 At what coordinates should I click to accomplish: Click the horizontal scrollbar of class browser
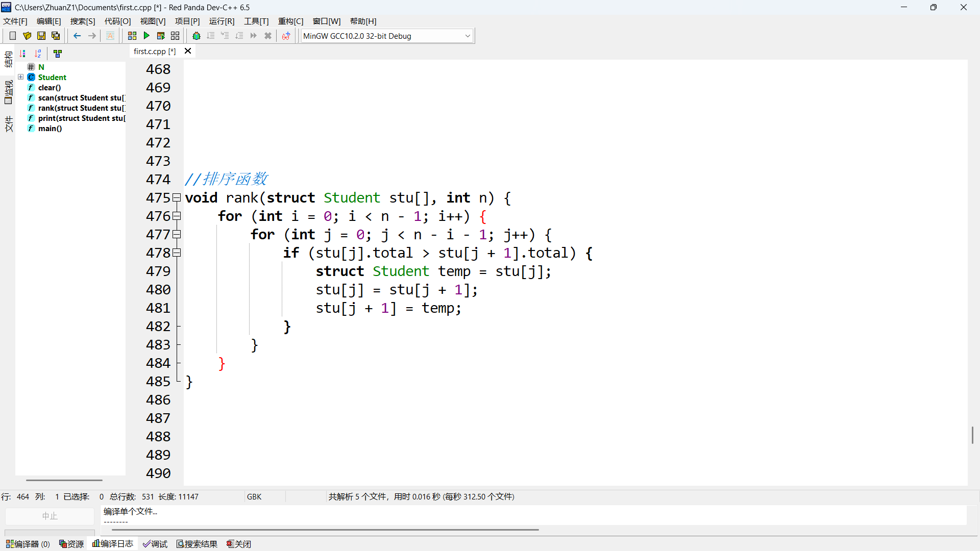(64, 480)
